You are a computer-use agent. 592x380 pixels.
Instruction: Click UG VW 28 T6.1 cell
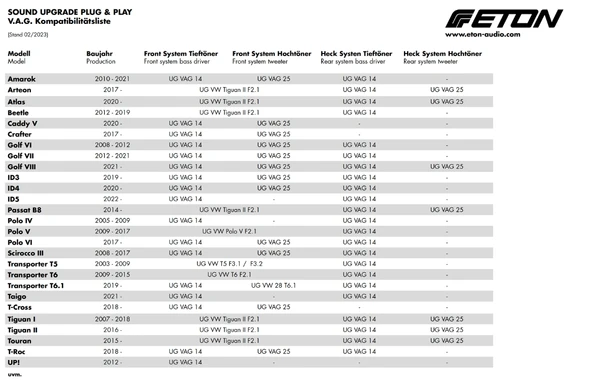[x=273, y=286]
